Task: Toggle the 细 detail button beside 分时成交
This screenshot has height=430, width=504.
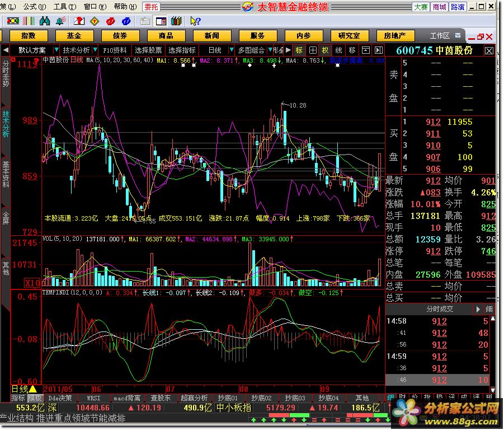Action: pos(489,309)
